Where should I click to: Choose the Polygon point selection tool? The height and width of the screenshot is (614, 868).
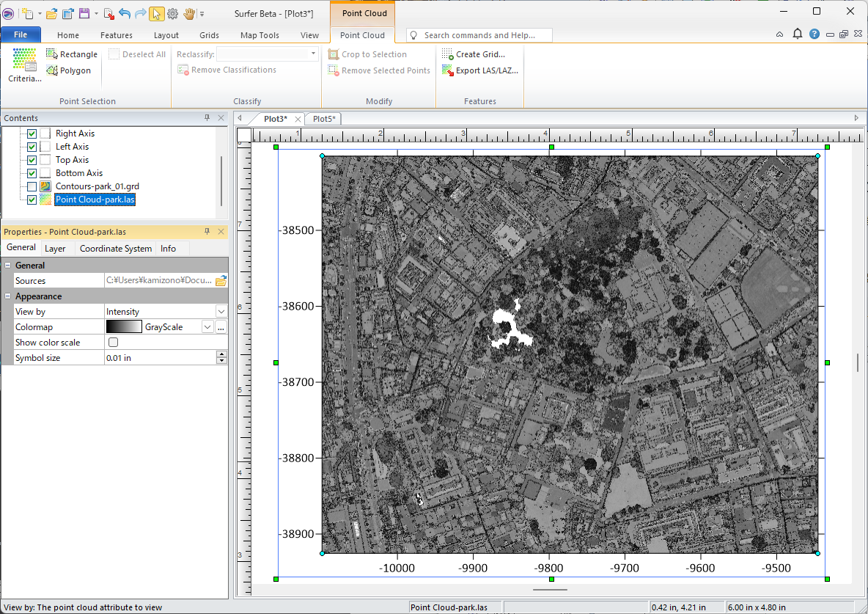tap(68, 70)
